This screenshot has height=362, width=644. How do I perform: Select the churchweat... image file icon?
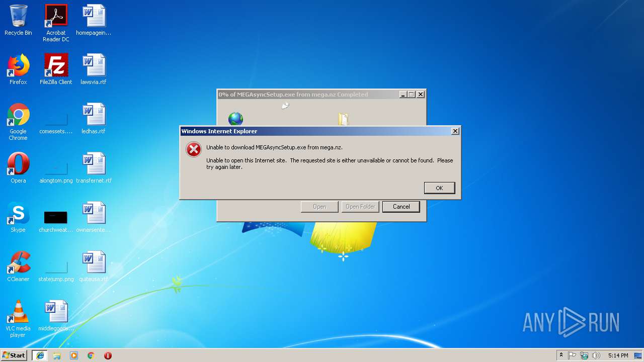tap(56, 220)
